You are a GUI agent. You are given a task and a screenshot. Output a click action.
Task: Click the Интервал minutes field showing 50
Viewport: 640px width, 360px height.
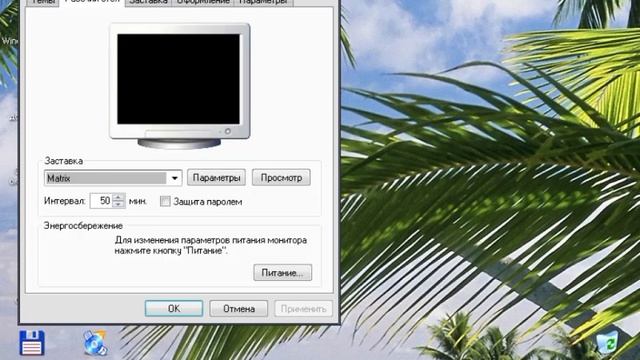coord(101,201)
